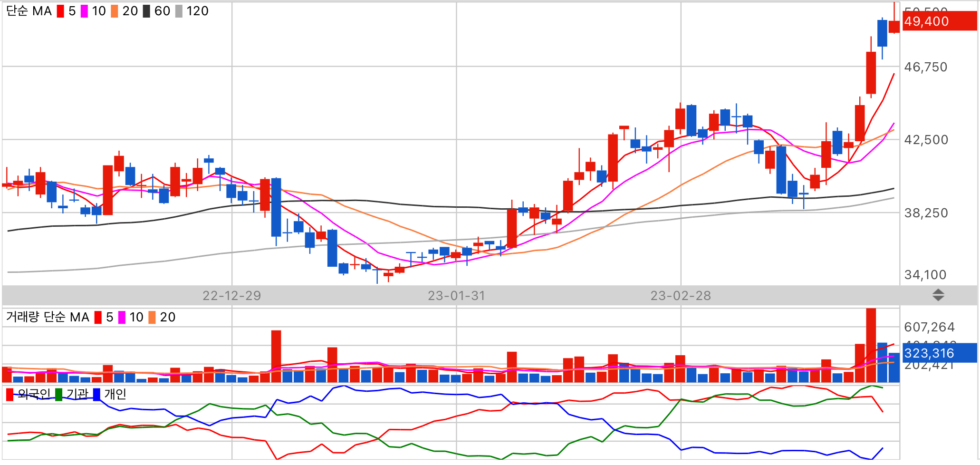Click the orange MA 20 legend swatch
The image size is (980, 465).
click(115, 11)
